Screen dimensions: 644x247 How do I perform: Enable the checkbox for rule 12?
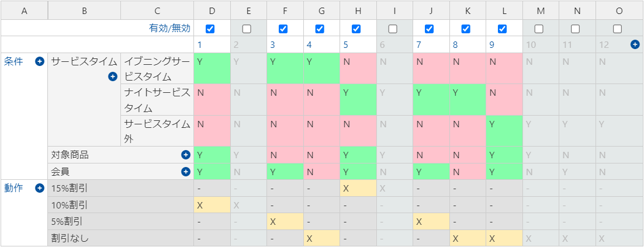point(617,29)
